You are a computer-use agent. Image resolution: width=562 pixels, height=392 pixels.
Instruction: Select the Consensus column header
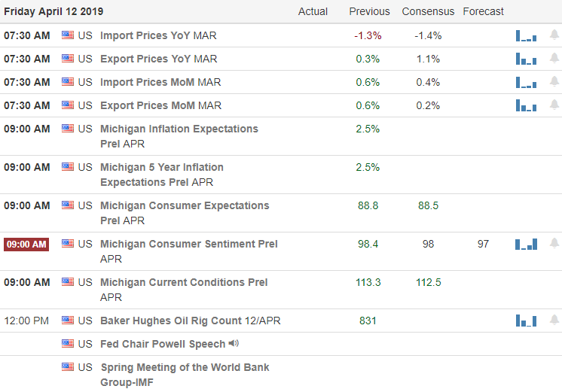pyautogui.click(x=428, y=11)
